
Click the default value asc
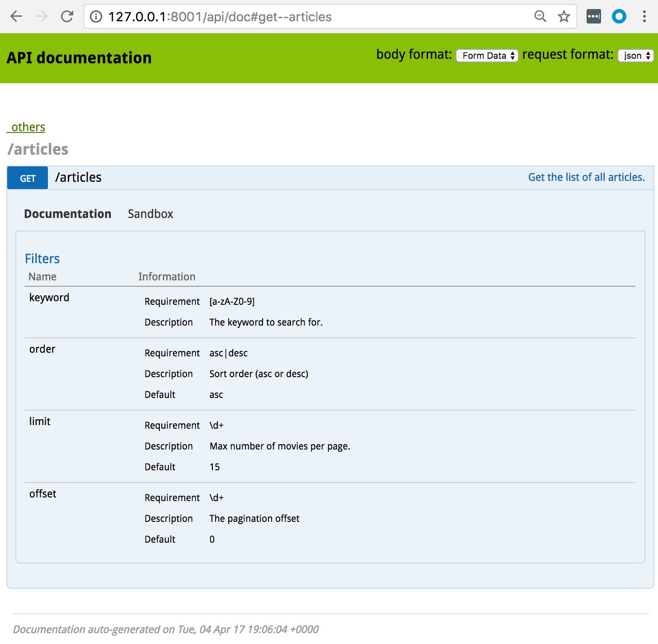tap(216, 395)
